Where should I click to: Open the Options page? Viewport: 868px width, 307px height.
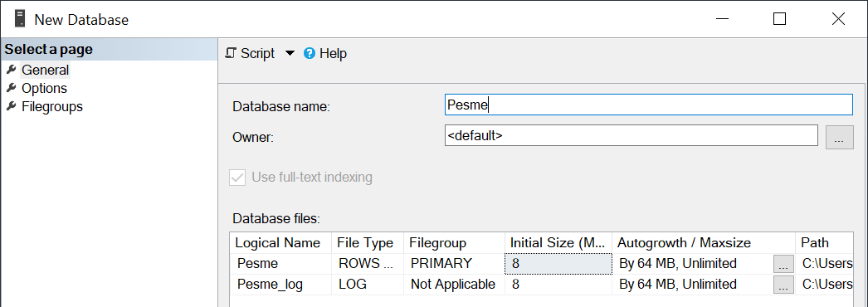point(44,89)
